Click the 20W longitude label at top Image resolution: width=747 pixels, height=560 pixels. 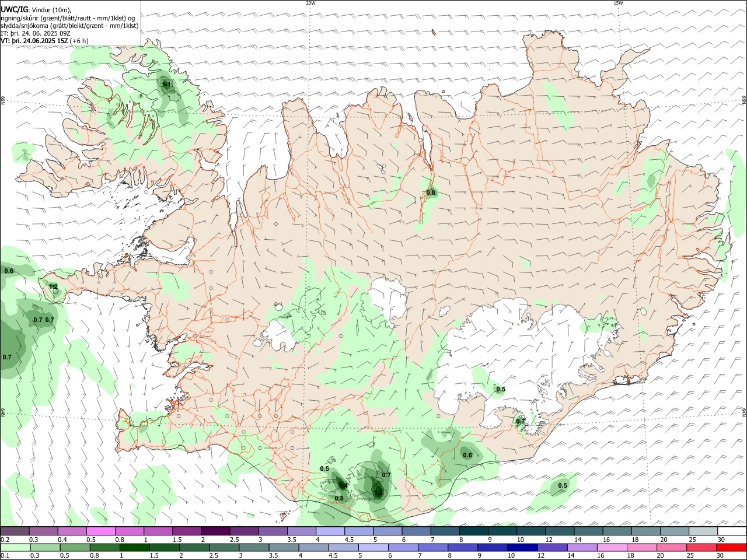point(310,3)
